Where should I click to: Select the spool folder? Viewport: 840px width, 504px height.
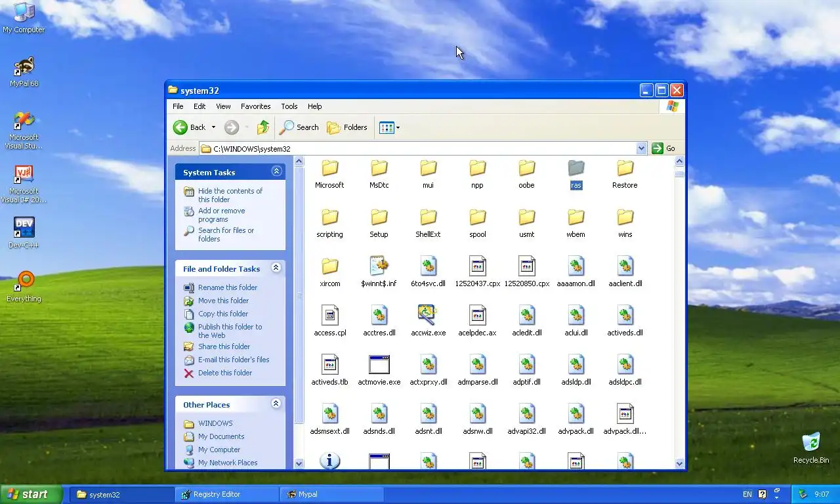(477, 224)
